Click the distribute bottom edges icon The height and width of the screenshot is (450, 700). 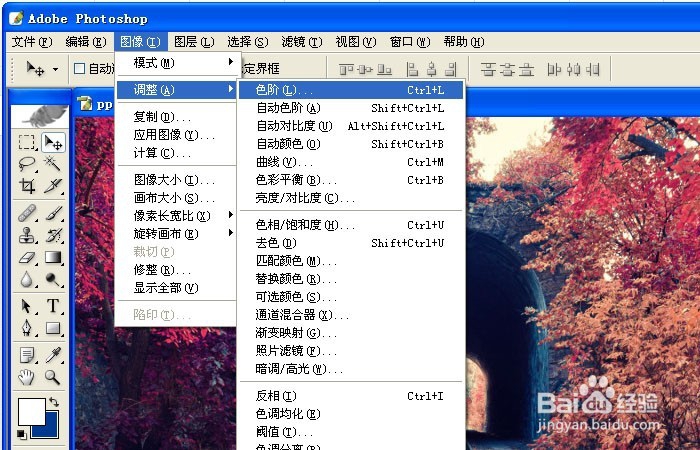point(527,69)
